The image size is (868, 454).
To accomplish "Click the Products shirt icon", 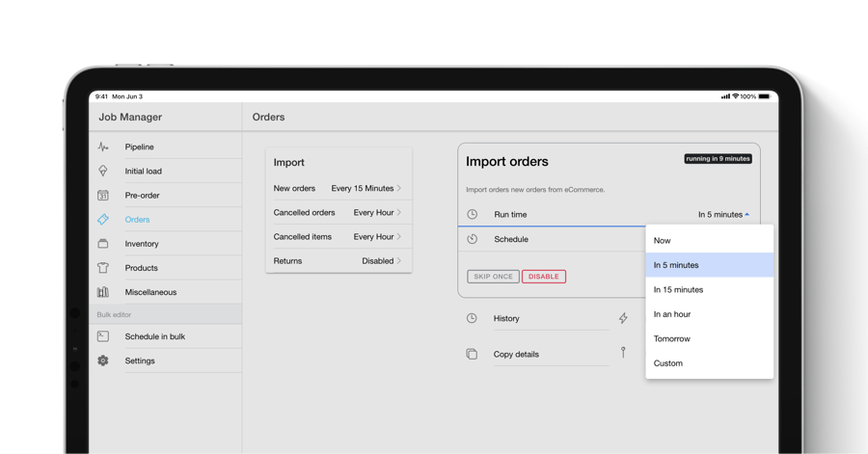I will click(x=103, y=268).
